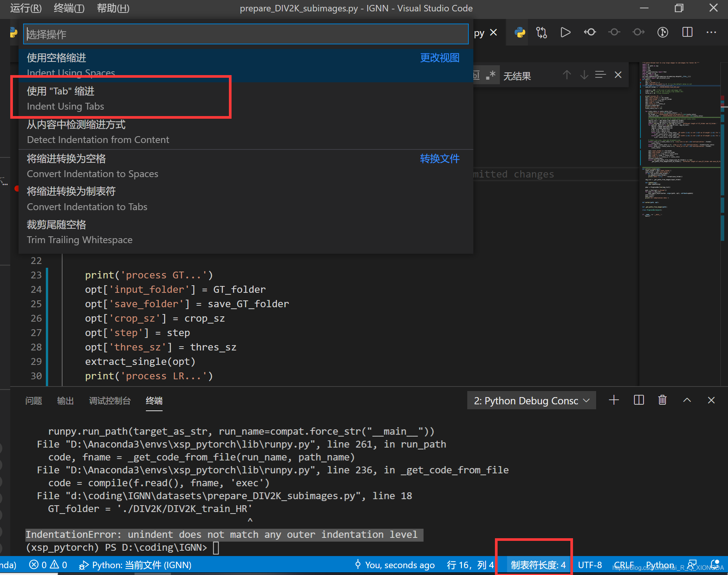Go to previous match arrow in find widget
Screen dimensions: 728x575
[x=567, y=75]
